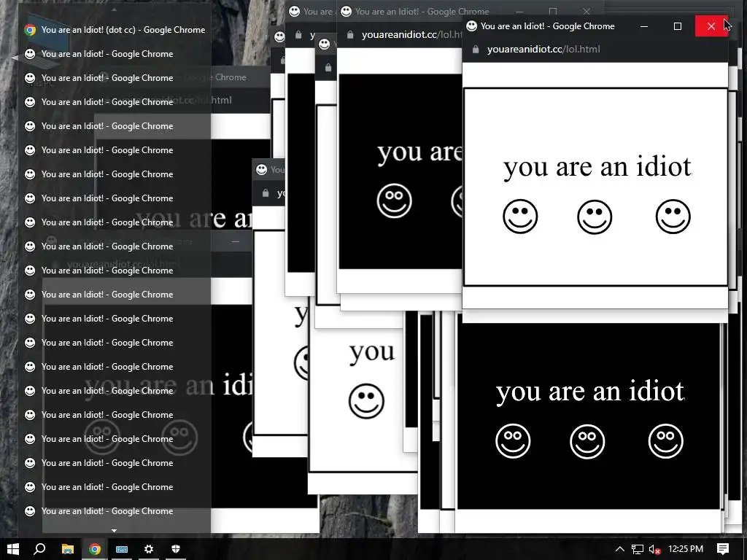Screen dimensions: 747x560
Task: Maximize the front "You are an Idiot!" window
Action: click(x=678, y=26)
